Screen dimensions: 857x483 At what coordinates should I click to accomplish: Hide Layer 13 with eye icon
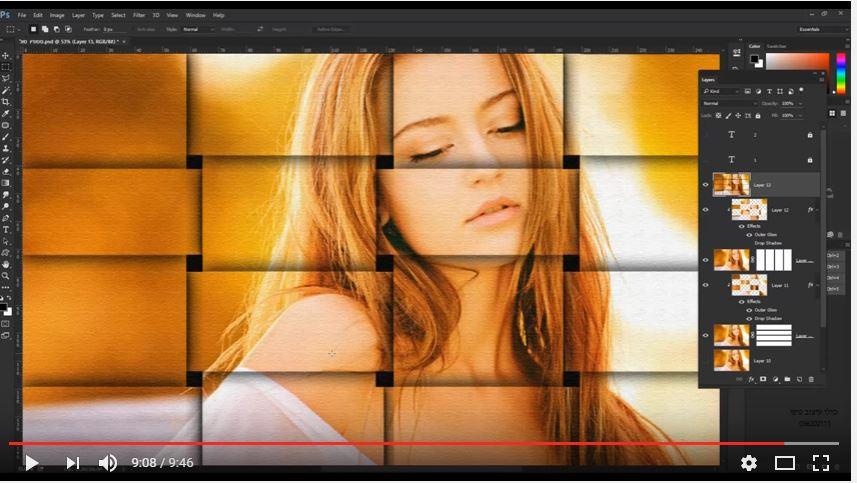(706, 184)
